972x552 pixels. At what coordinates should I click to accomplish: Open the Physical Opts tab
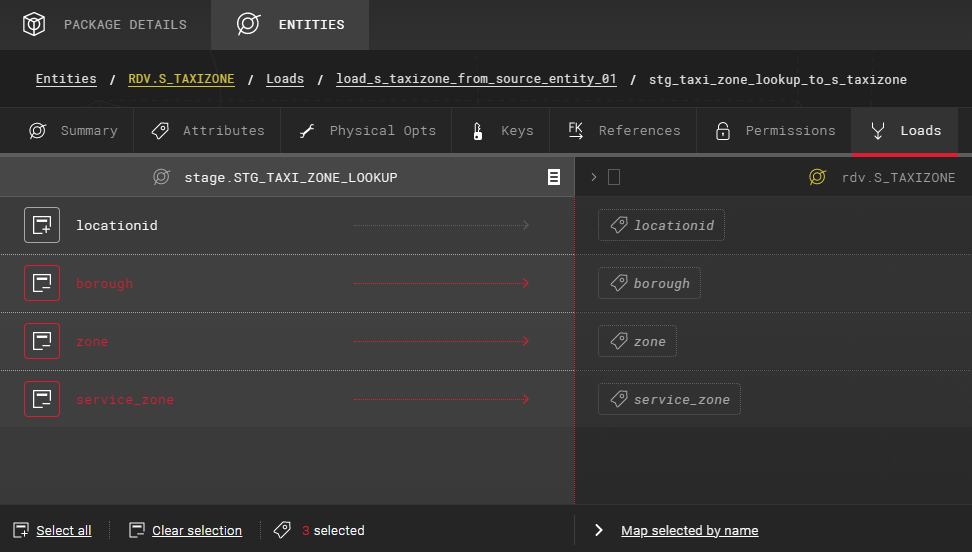[367, 131]
